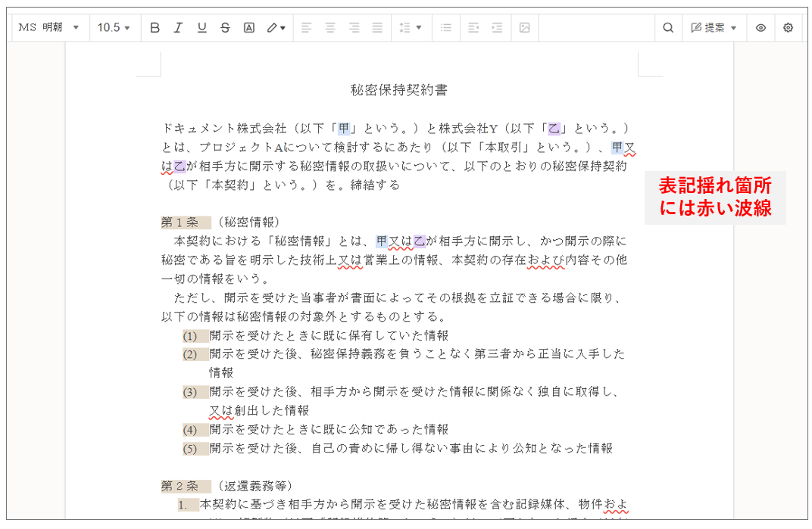Image resolution: width=812 pixels, height=529 pixels.
Task: Align text to the right
Action: [354, 28]
